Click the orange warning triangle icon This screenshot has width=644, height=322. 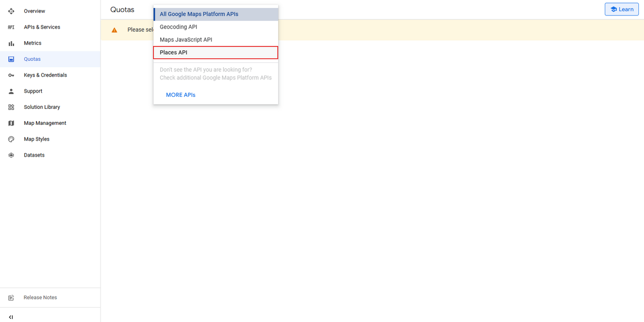click(x=114, y=30)
